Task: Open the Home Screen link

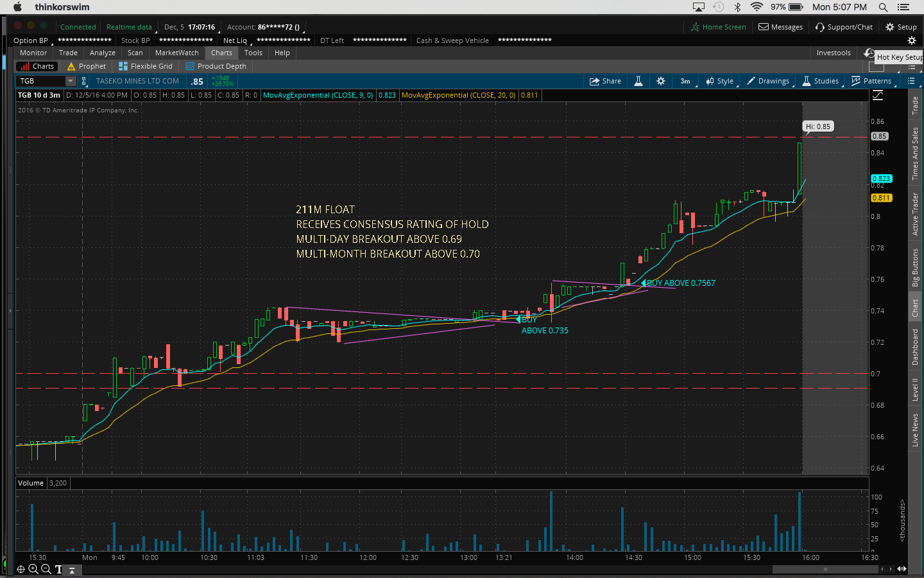Action: (719, 27)
